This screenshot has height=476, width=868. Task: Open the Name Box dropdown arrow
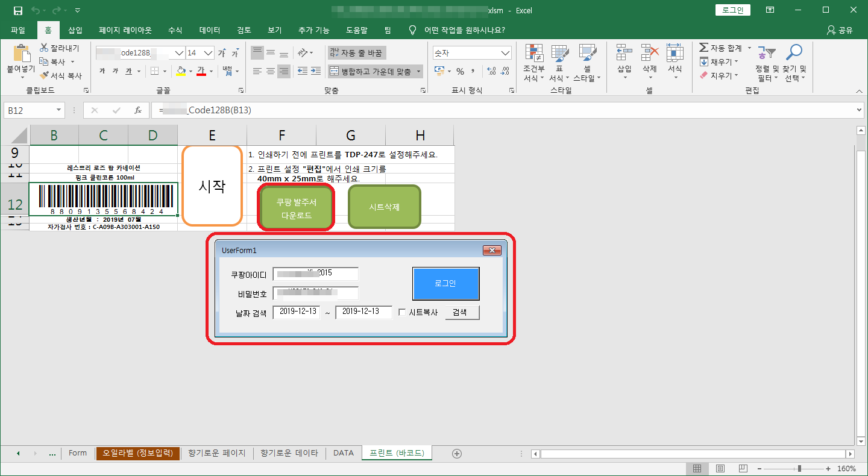click(x=58, y=110)
